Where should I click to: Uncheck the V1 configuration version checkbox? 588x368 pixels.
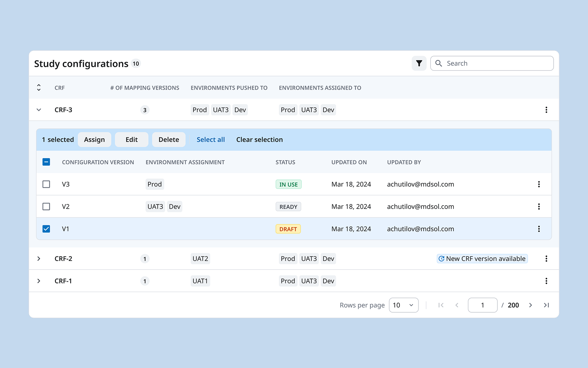pyautogui.click(x=46, y=229)
